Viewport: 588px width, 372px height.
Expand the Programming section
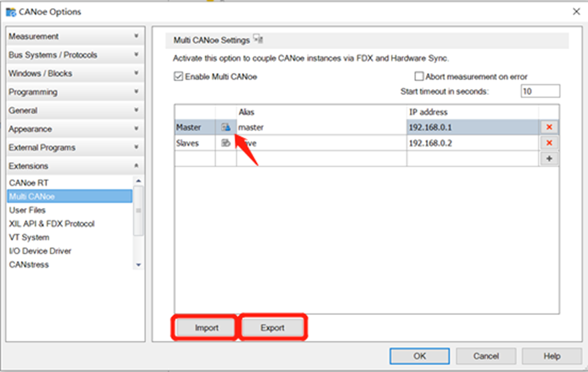click(76, 92)
